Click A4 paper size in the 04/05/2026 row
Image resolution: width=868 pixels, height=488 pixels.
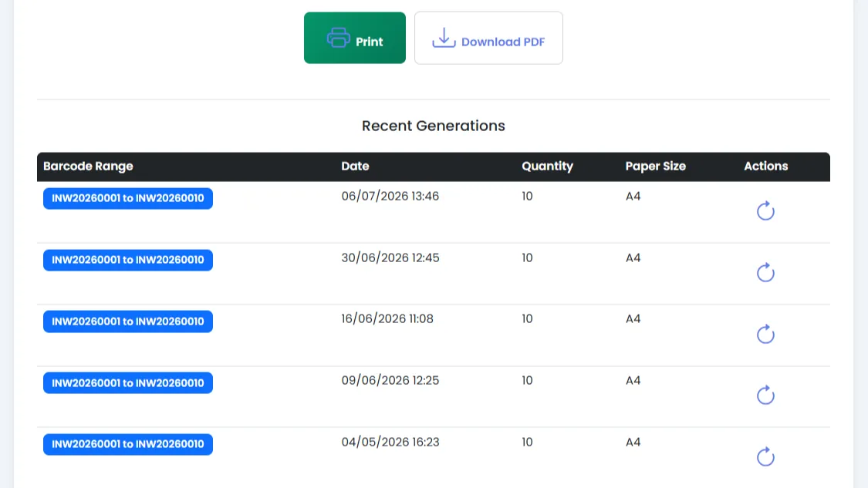pos(633,442)
